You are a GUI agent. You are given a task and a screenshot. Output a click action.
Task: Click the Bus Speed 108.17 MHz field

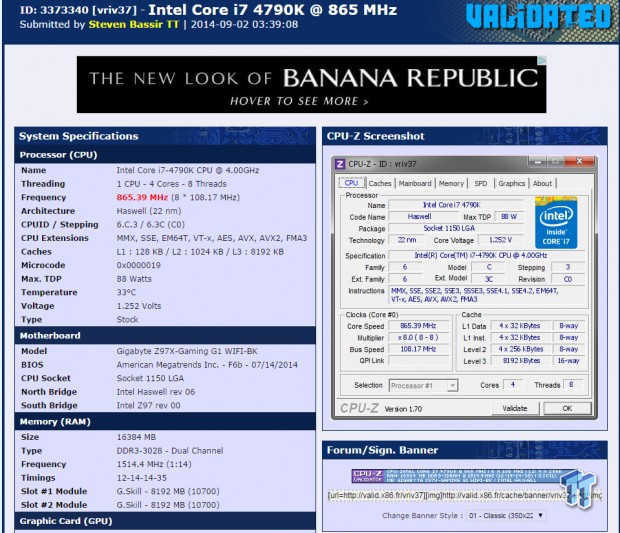[418, 349]
